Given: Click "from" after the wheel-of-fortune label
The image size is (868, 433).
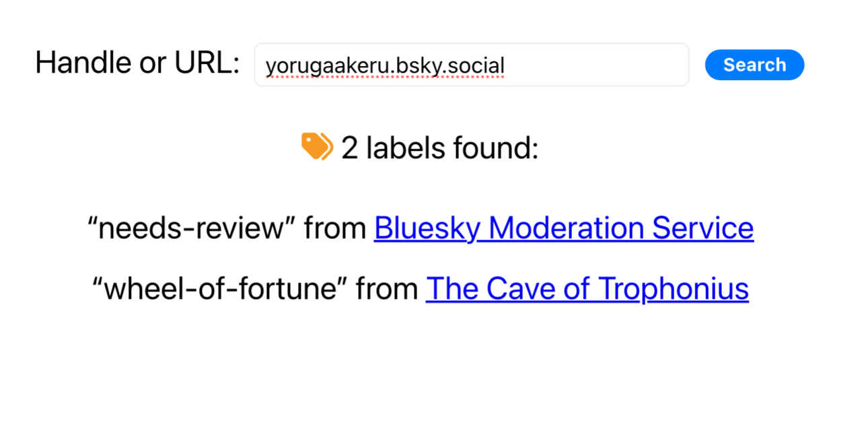Looking at the screenshot, I should pyautogui.click(x=386, y=289).
